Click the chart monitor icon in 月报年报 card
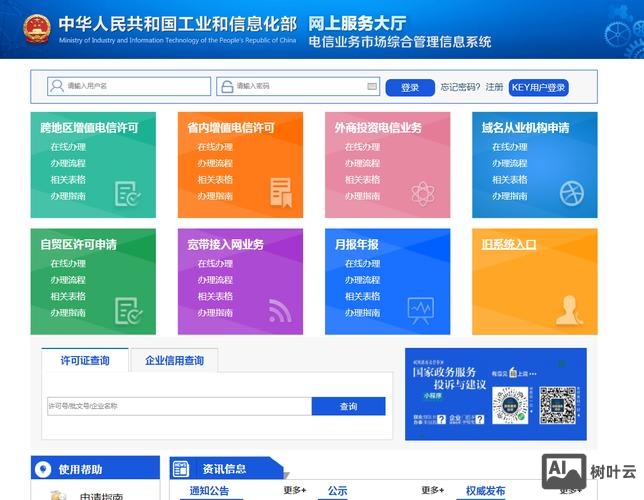The height and width of the screenshot is (500, 644). point(421,311)
